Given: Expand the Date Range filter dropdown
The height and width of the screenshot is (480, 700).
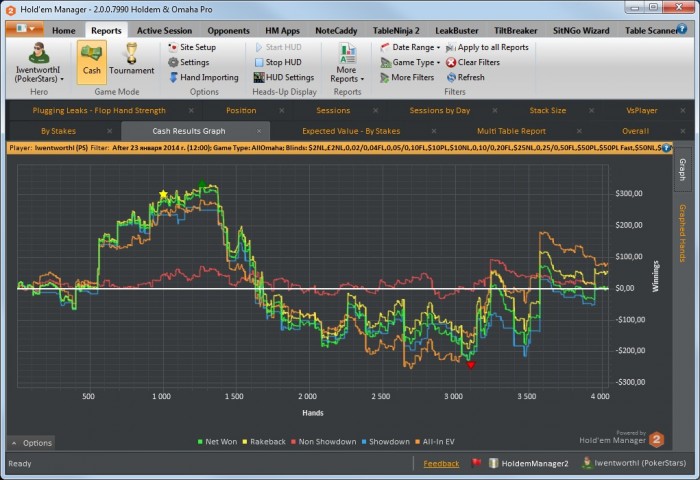Looking at the screenshot, I should pyautogui.click(x=410, y=47).
